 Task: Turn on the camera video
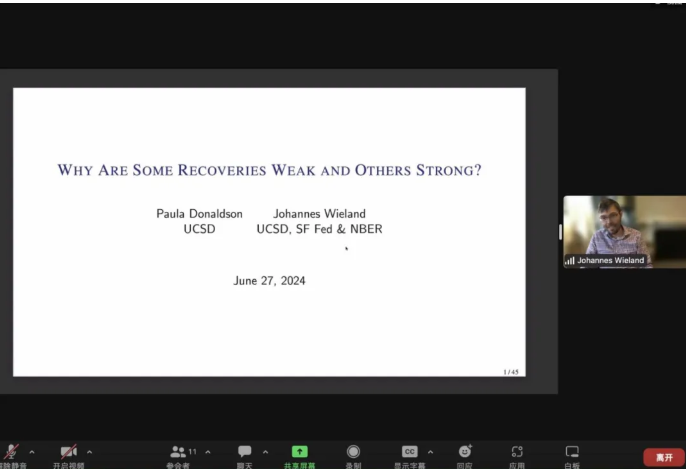tap(68, 452)
